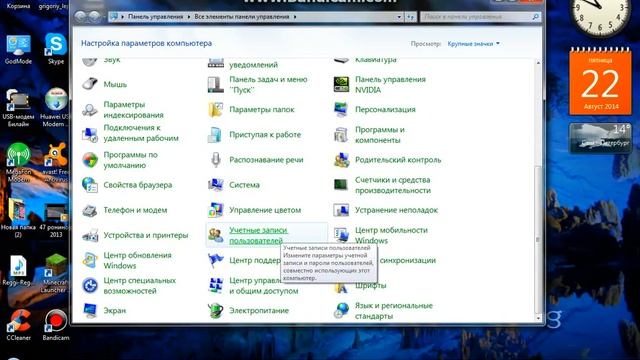Click the Центр обновления Windows icon
The height and width of the screenshot is (360, 640).
point(90,260)
